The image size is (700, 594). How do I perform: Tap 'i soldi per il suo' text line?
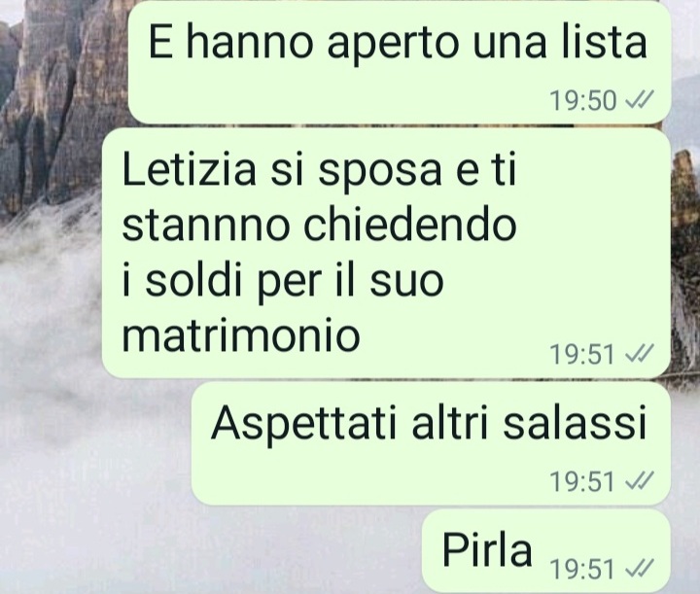tap(283, 279)
